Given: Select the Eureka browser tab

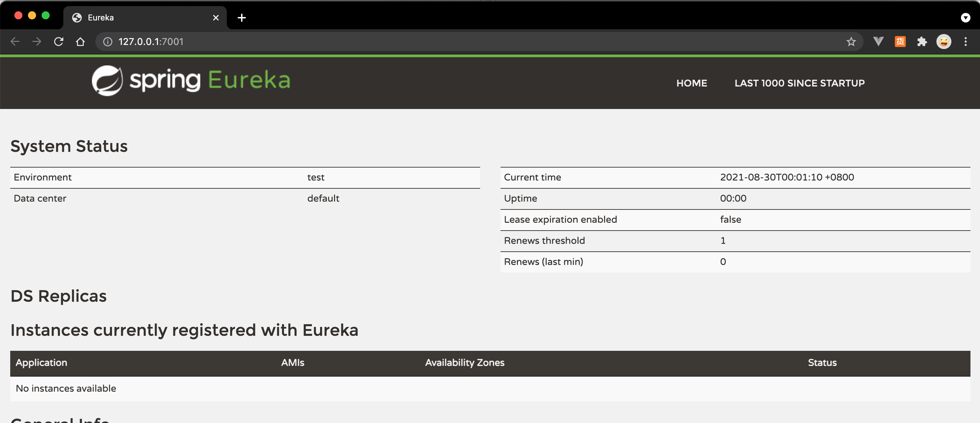Looking at the screenshot, I should click(x=145, y=17).
